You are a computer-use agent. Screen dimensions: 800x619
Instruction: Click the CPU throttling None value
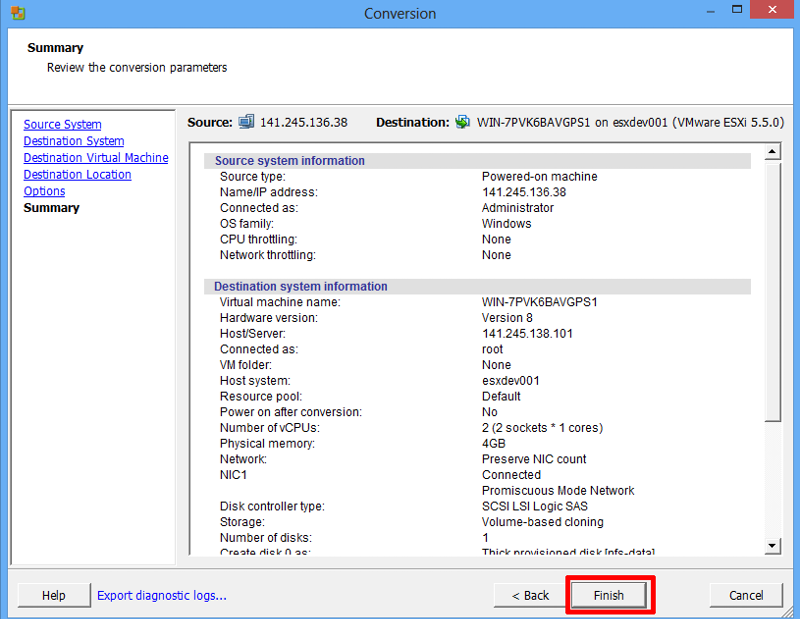pos(496,239)
